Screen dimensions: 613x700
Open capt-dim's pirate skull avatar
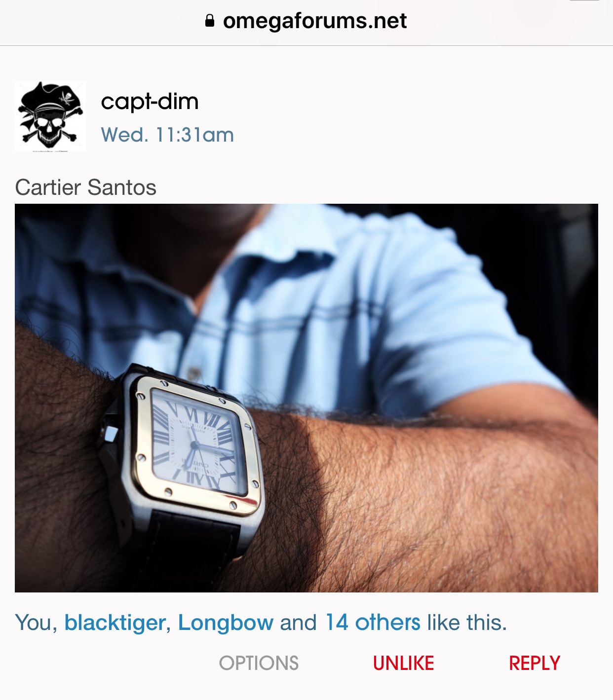(x=50, y=116)
